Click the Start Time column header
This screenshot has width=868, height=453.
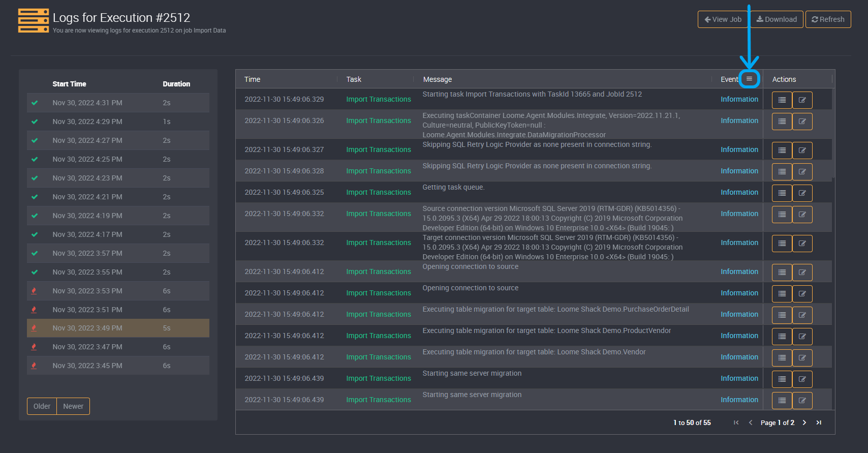(x=69, y=84)
